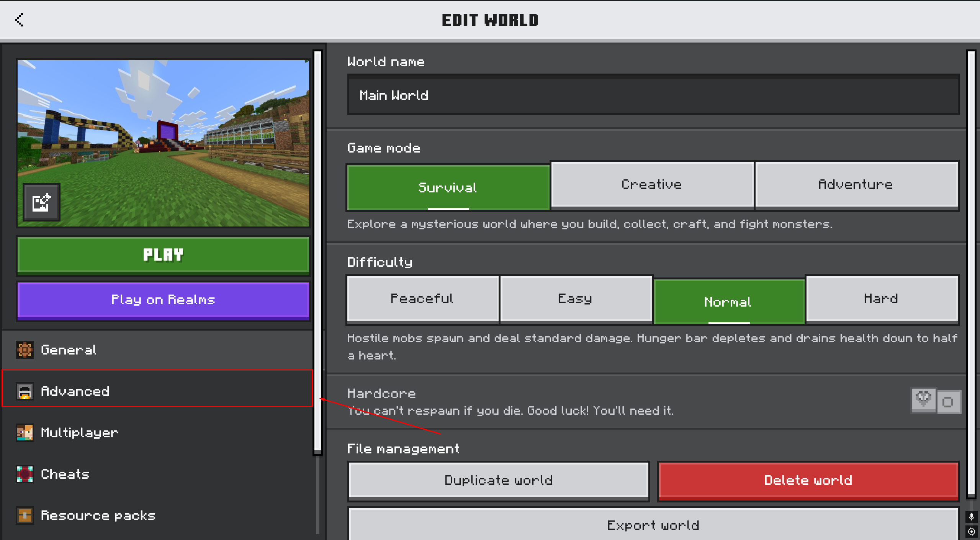Viewport: 980px width, 540px height.
Task: Click the right settings panel scrollbar
Action: pyautogui.click(x=971, y=274)
